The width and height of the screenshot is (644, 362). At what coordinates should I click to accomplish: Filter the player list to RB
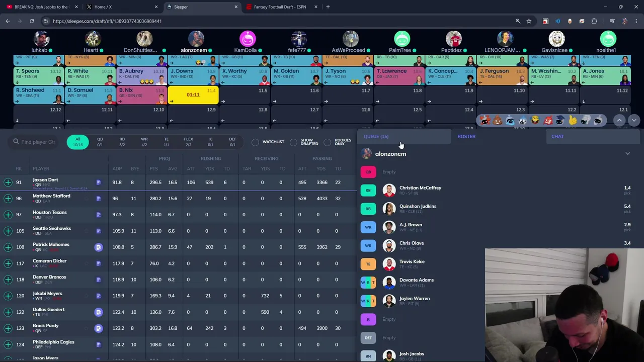click(122, 142)
